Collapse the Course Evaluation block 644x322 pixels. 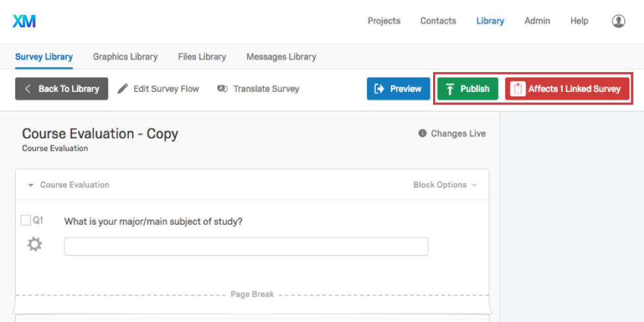[30, 185]
